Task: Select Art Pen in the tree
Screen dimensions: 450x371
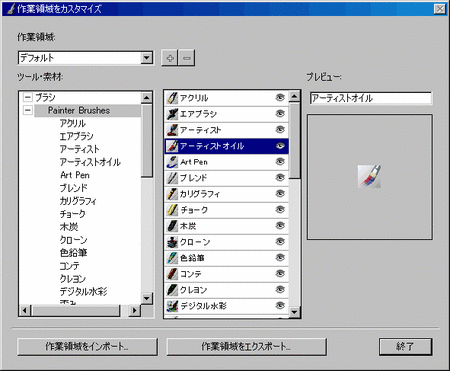Action: 75,175
